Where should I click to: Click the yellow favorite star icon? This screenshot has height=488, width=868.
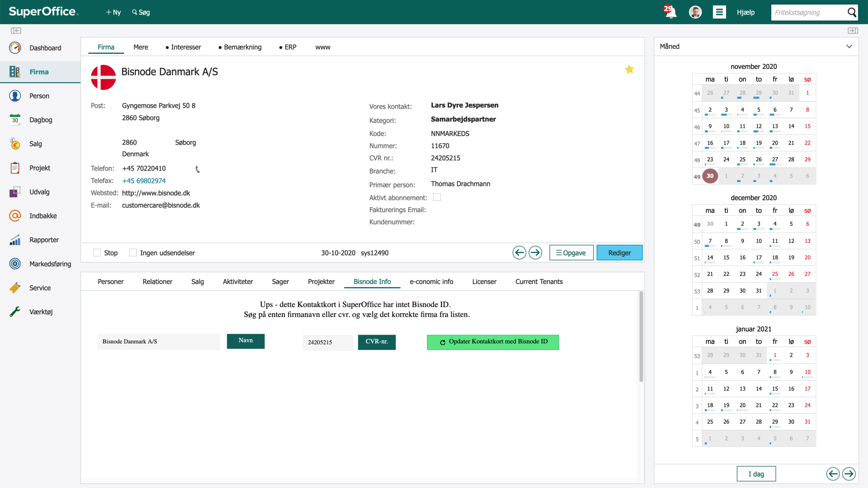tap(629, 69)
